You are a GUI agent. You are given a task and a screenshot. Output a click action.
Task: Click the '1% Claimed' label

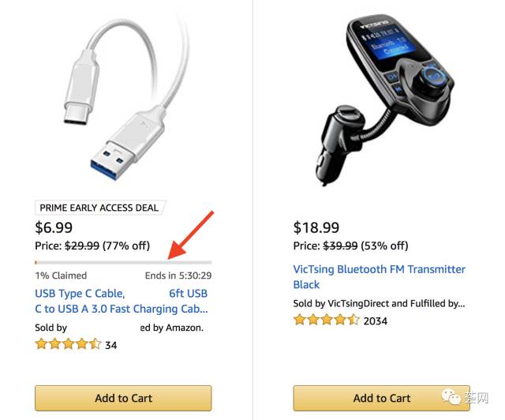tap(61, 276)
